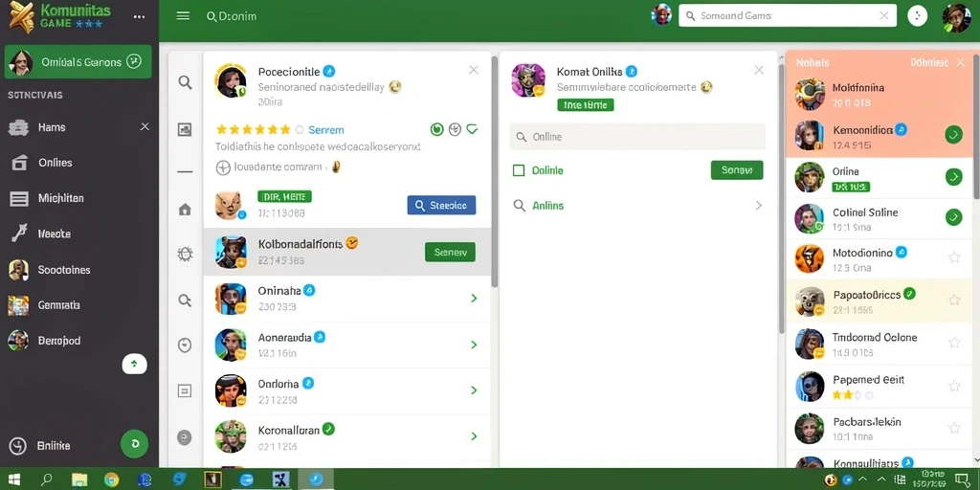Toggle favorite star for Papaotoőlrices
This screenshot has height=490, width=980.
coord(954,300)
